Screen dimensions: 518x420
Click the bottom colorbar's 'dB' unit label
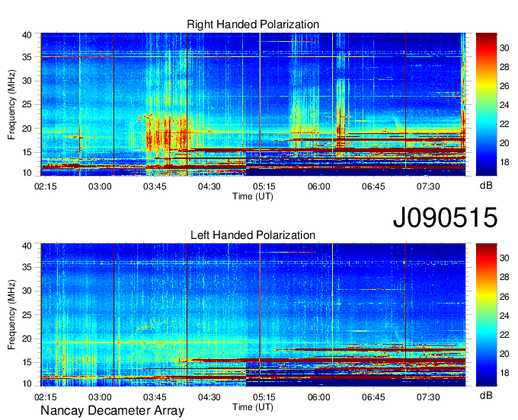(x=486, y=395)
